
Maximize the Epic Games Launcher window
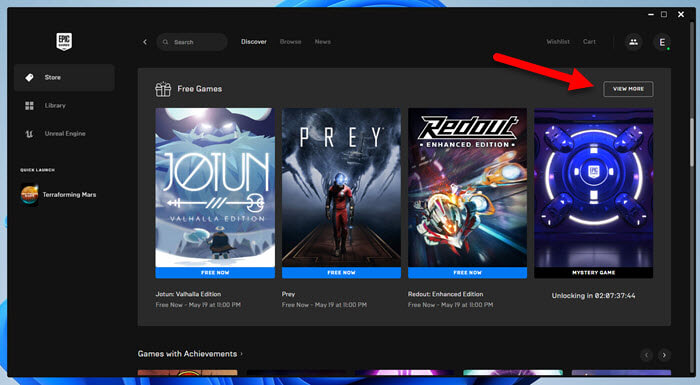pyautogui.click(x=664, y=14)
